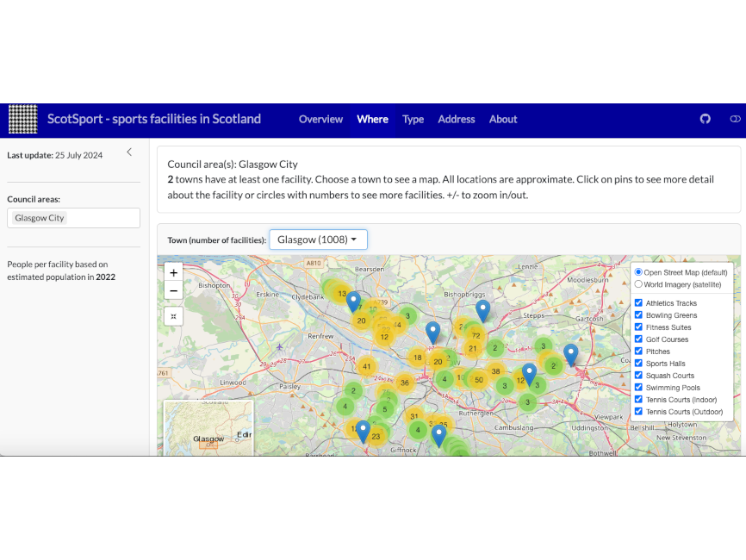Expand the cluster marked 18
Screen dimensions: 746x560
tap(417, 358)
